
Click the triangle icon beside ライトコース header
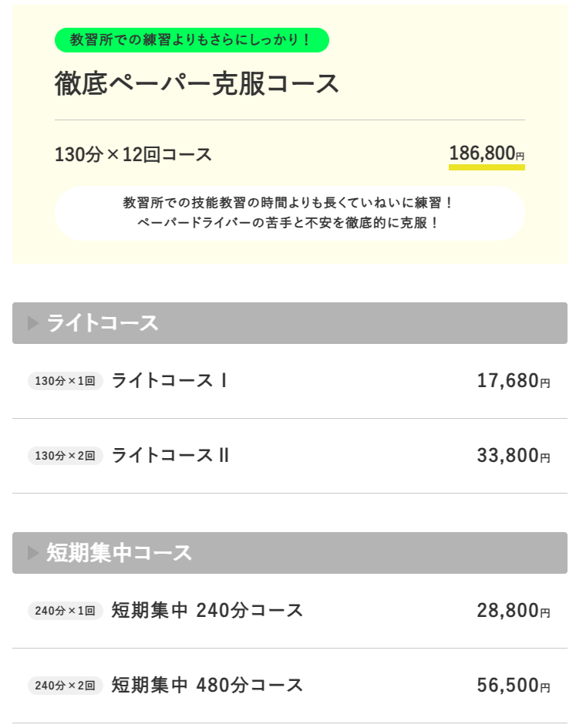[x=33, y=323]
